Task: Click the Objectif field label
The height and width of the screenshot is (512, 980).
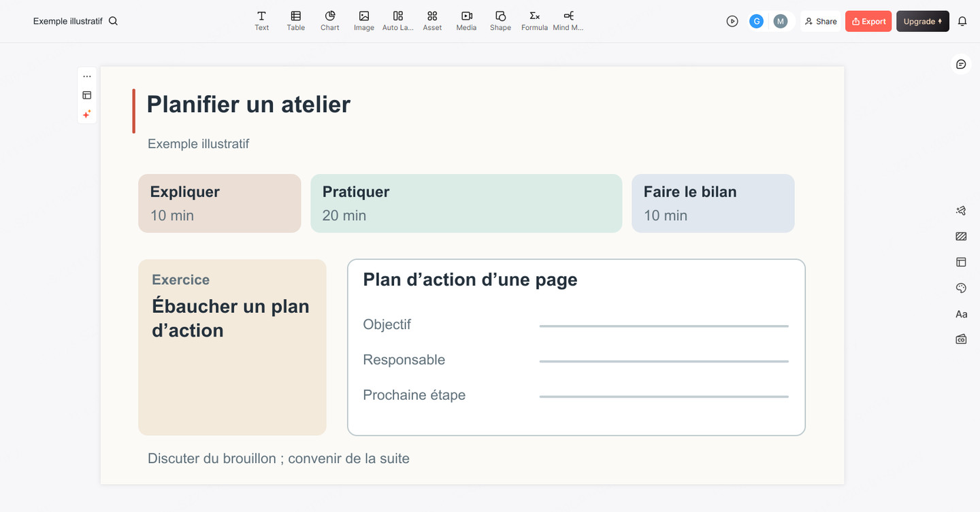Action: pos(387,324)
